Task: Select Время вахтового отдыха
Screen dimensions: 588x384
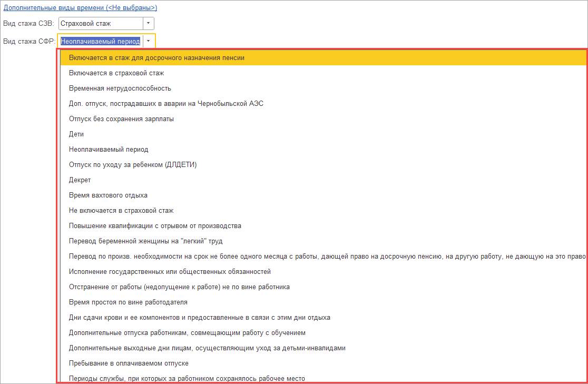Action: 324,195
